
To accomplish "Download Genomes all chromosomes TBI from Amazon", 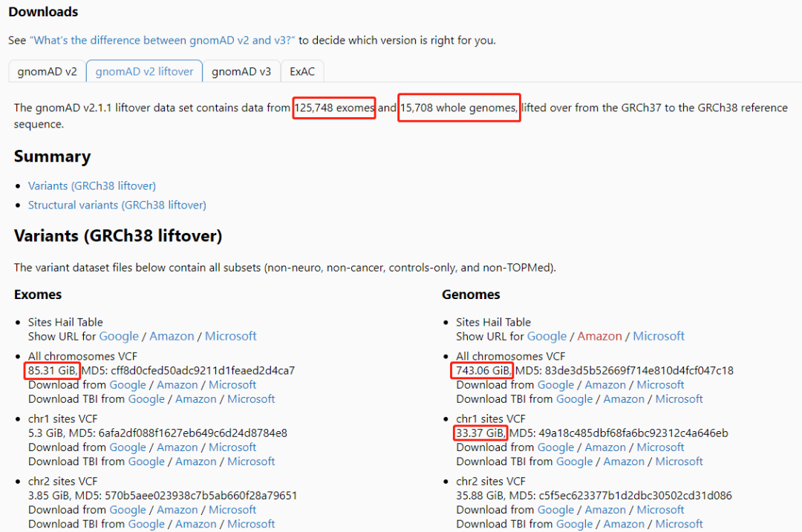I will coord(624,399).
